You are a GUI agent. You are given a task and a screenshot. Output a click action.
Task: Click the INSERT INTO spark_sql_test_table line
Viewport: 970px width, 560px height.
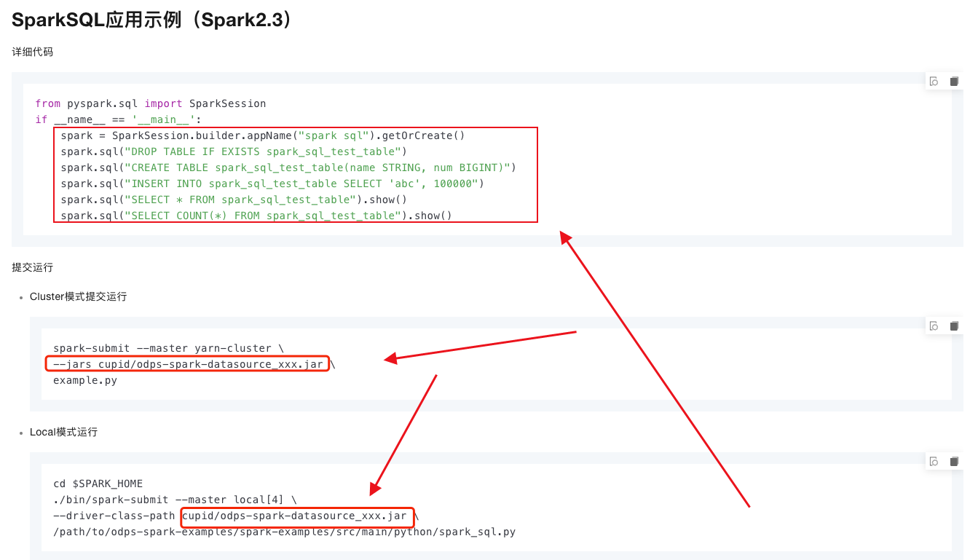(x=272, y=184)
